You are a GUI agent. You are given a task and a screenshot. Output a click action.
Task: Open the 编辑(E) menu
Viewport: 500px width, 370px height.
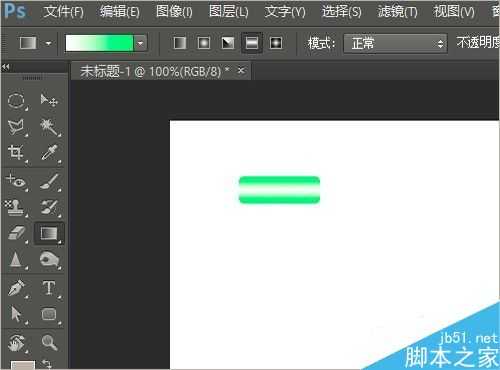(x=120, y=12)
